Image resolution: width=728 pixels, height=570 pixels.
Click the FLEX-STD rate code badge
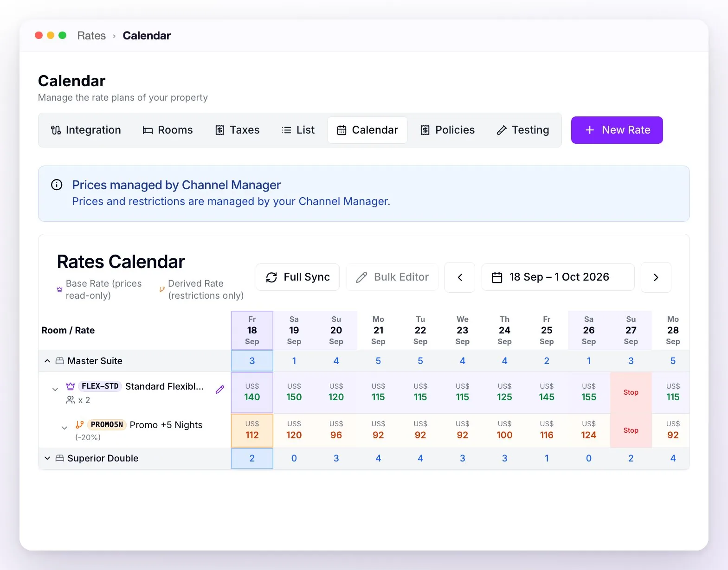(100, 386)
